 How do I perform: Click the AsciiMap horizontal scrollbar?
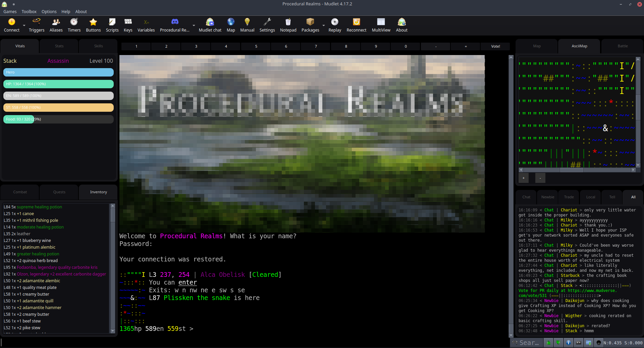(577, 170)
